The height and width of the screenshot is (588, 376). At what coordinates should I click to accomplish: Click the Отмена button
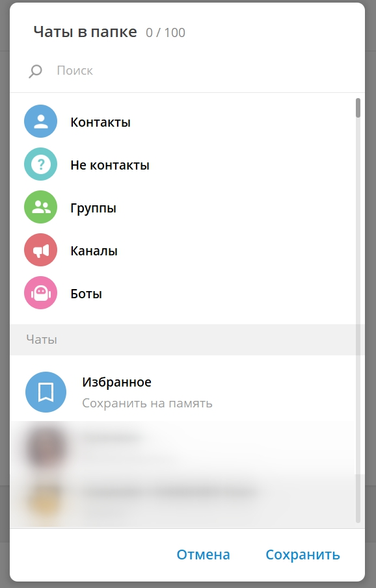[203, 555]
